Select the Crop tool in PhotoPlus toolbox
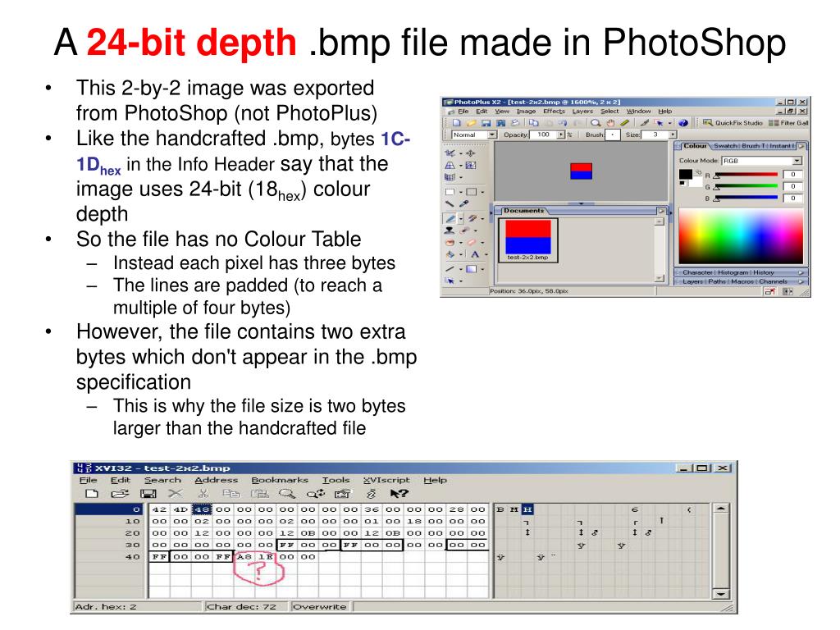The image size is (840, 630). [x=450, y=153]
